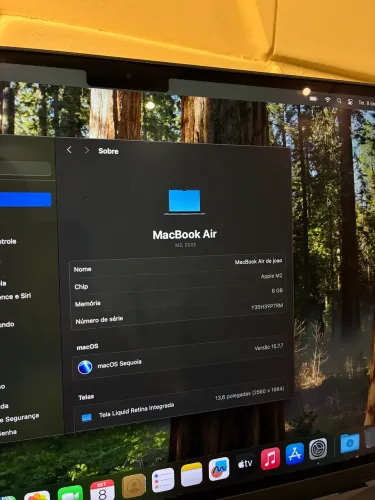Click the 'Número de série' label
375x500 pixels.
pos(99,320)
